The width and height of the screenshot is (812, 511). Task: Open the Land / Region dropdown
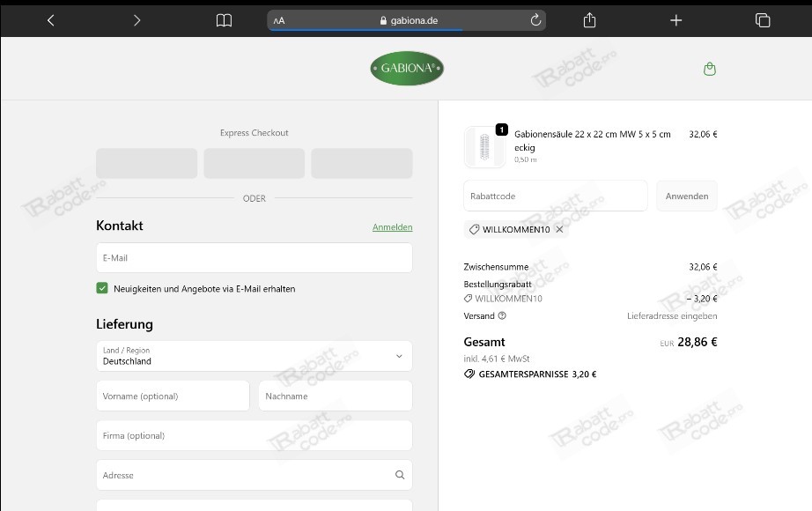tap(255, 356)
